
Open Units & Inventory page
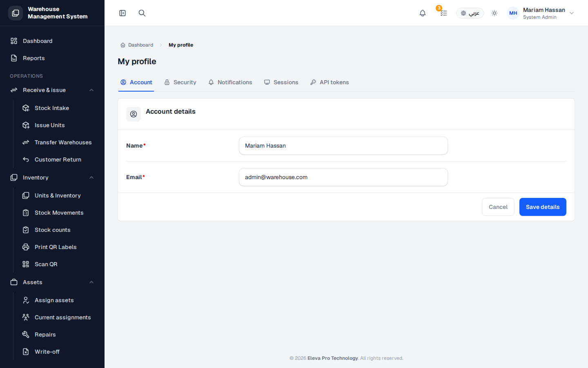(x=58, y=195)
